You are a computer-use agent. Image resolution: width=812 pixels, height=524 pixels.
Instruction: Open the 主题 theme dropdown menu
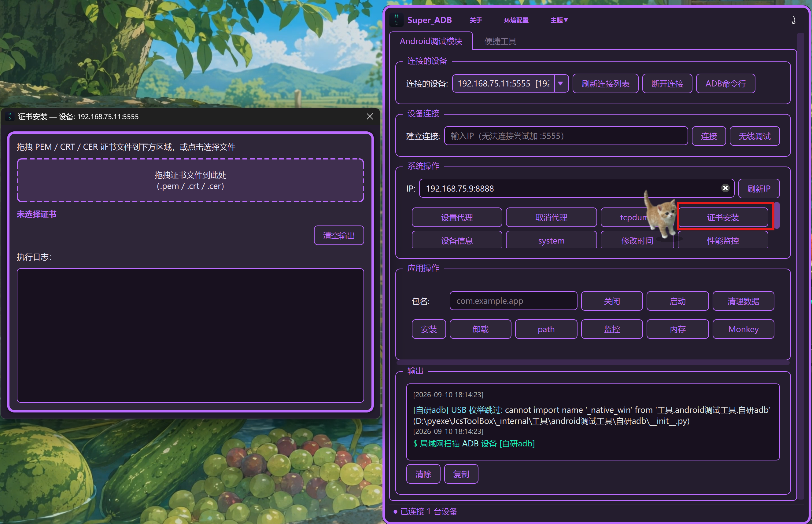pyautogui.click(x=559, y=20)
